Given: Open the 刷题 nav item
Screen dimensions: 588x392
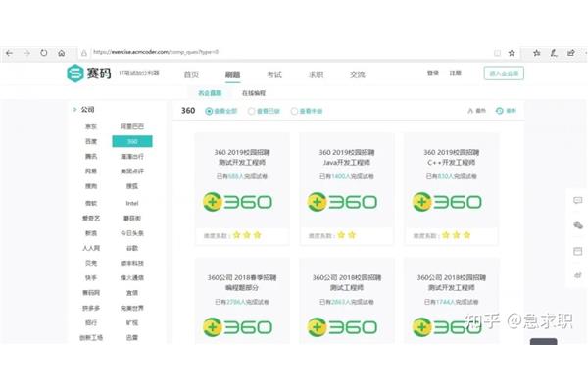Looking at the screenshot, I should click(x=232, y=74).
